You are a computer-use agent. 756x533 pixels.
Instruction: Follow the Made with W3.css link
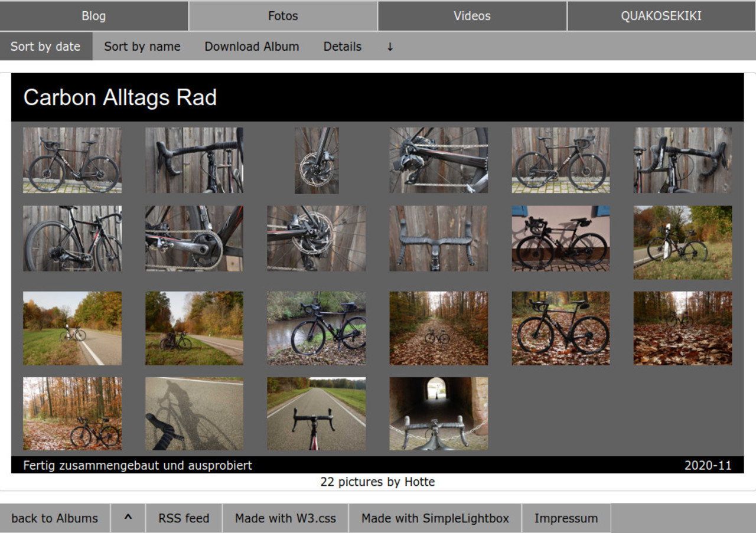285,518
